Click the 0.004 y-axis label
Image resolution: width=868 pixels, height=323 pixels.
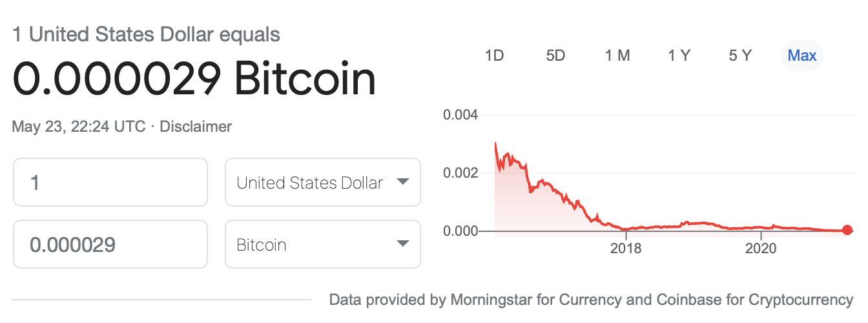pyautogui.click(x=460, y=116)
